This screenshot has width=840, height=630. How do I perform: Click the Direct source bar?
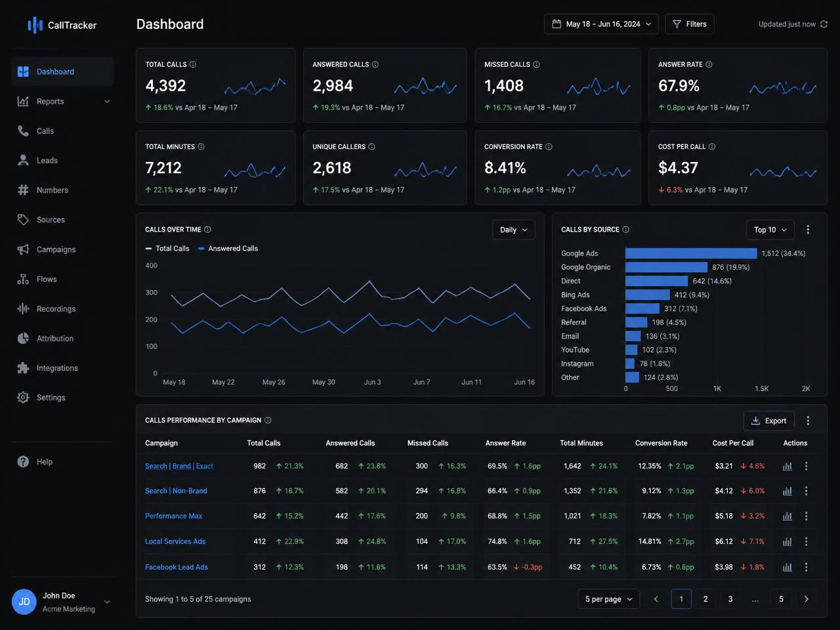tap(656, 281)
